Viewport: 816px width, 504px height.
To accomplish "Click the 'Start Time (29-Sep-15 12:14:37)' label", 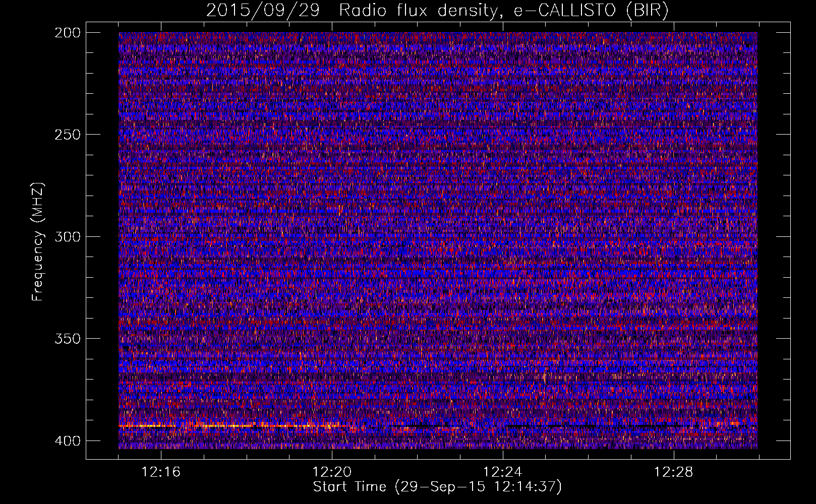I will [437, 487].
